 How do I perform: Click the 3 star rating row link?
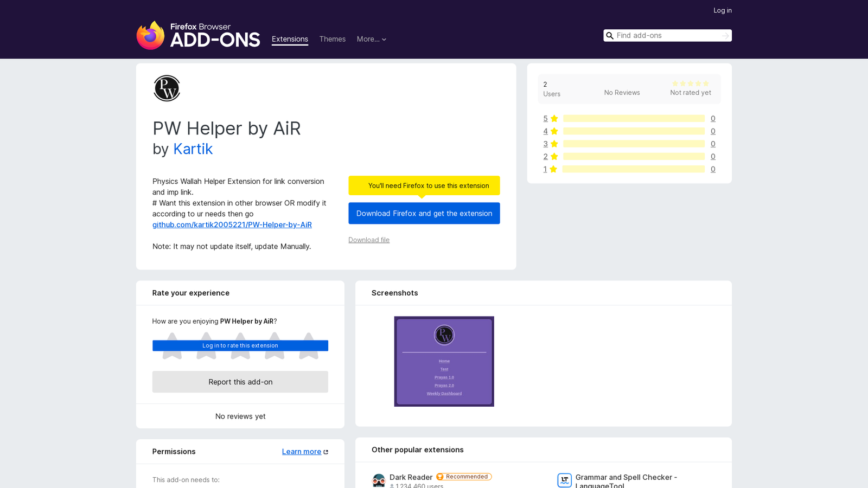coord(551,144)
